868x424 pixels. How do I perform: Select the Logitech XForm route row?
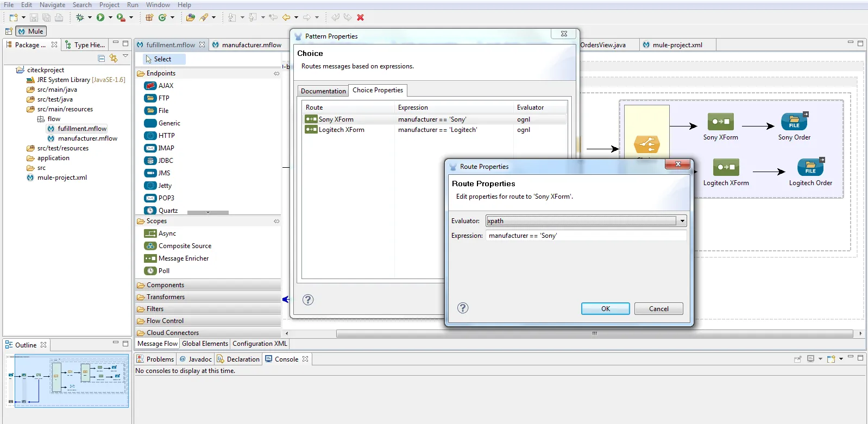tap(435, 130)
